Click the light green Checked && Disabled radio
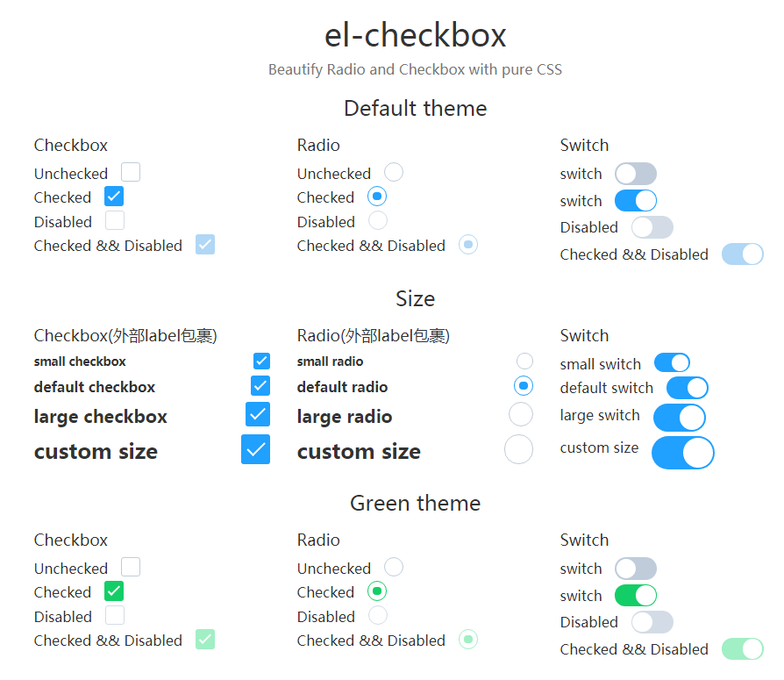The height and width of the screenshot is (680, 784). point(468,640)
